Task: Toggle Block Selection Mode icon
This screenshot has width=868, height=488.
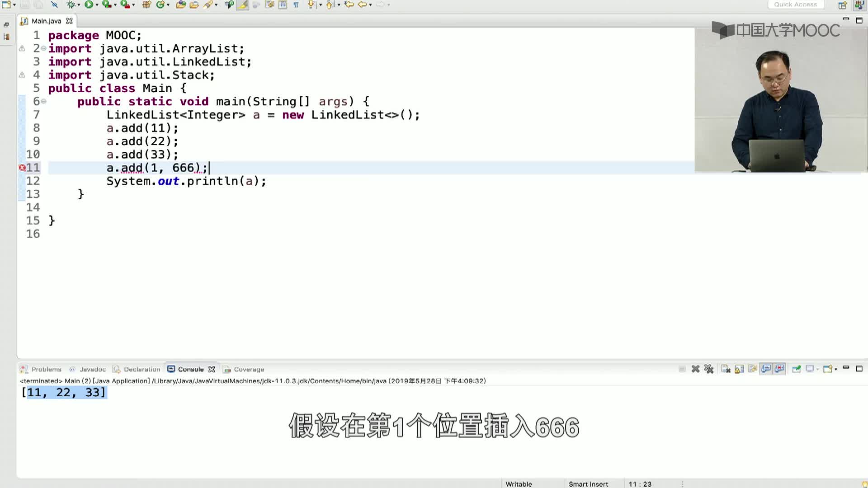Action: pyautogui.click(x=283, y=5)
